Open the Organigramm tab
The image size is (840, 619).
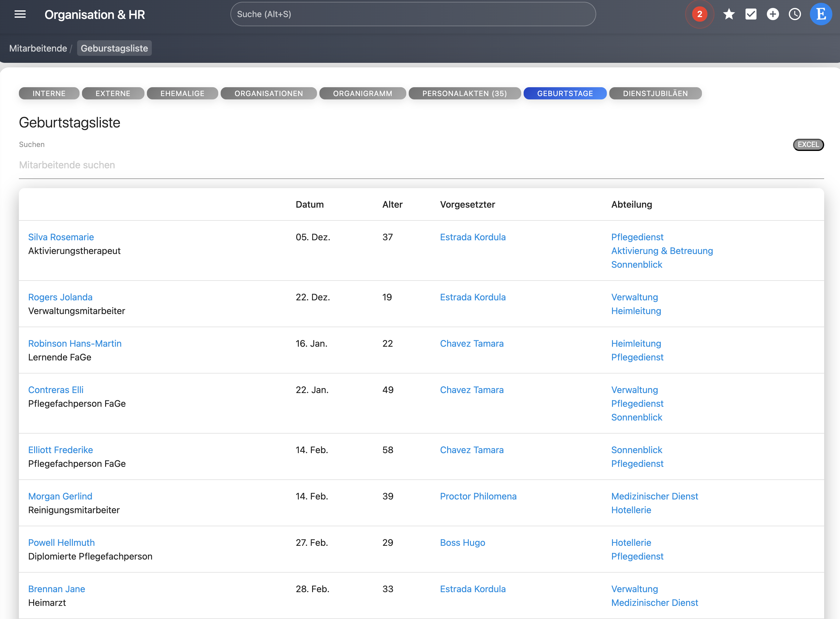tap(362, 93)
